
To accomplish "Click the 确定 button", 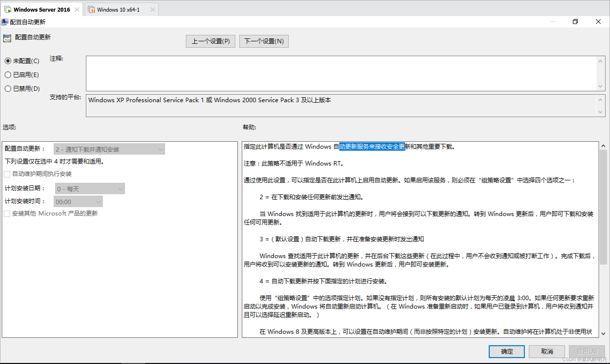I will pos(507,351).
